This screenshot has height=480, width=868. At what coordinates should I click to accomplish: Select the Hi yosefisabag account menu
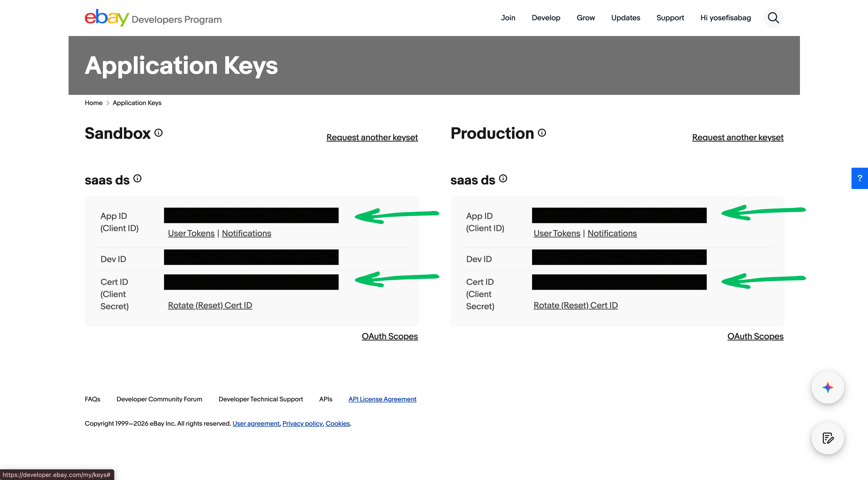tap(725, 18)
